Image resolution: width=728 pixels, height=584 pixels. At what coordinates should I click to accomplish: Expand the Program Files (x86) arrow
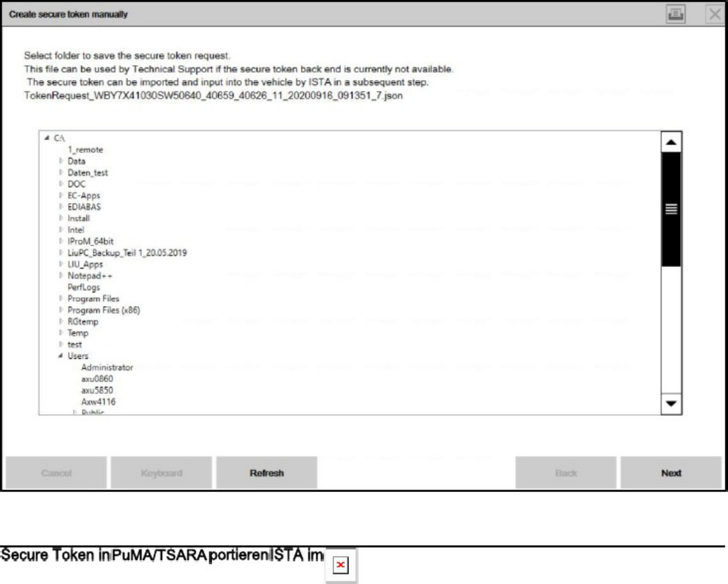click(61, 310)
